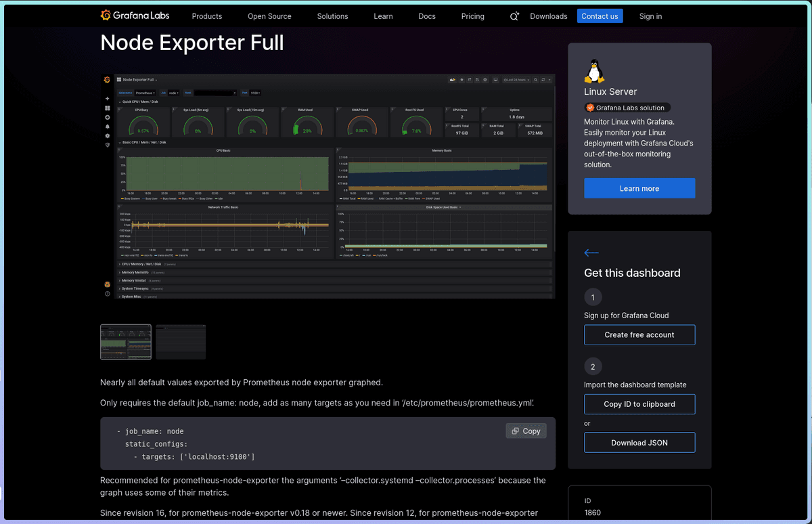Screen dimensions: 812x524
Task: Select the second dark screenshot thumbnail
Action: click(x=181, y=342)
